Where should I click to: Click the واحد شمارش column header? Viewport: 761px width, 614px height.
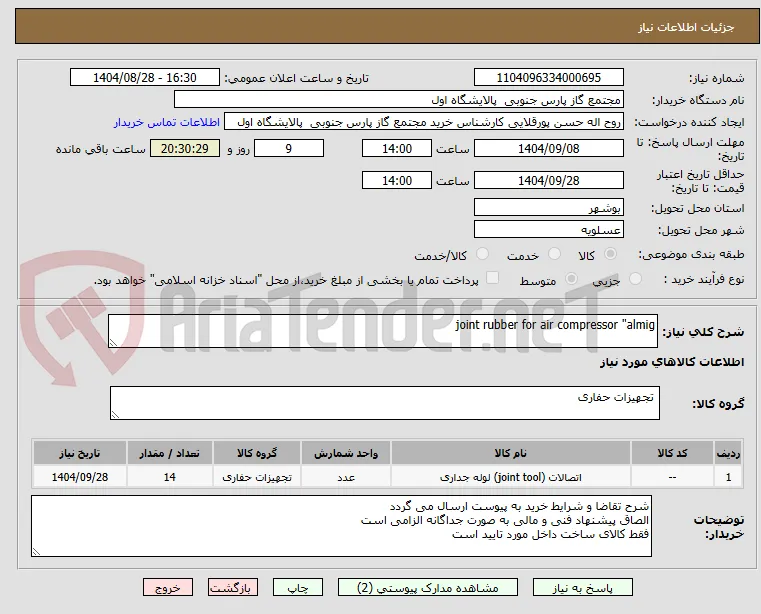tap(346, 453)
